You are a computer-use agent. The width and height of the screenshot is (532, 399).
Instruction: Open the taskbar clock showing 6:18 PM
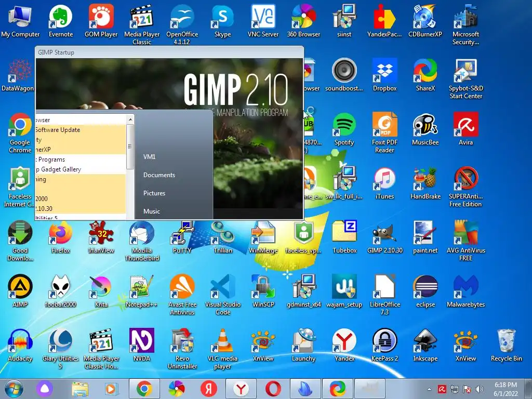(506, 389)
